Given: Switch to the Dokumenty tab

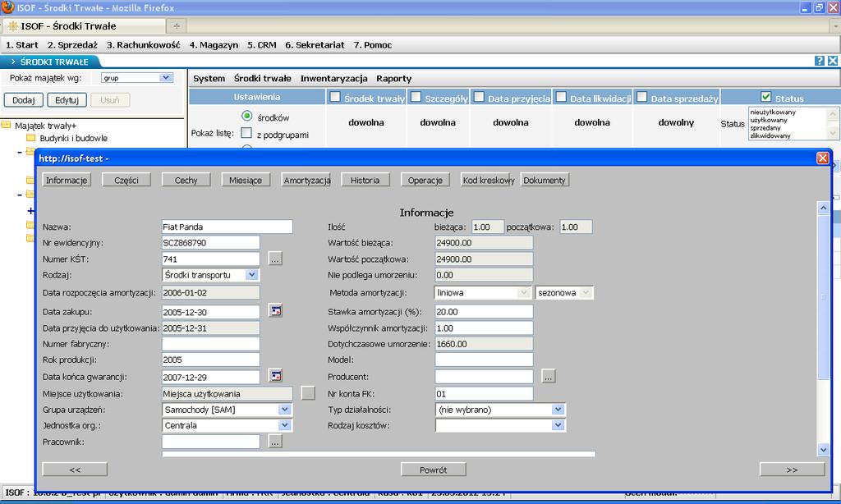Looking at the screenshot, I should click(x=545, y=180).
